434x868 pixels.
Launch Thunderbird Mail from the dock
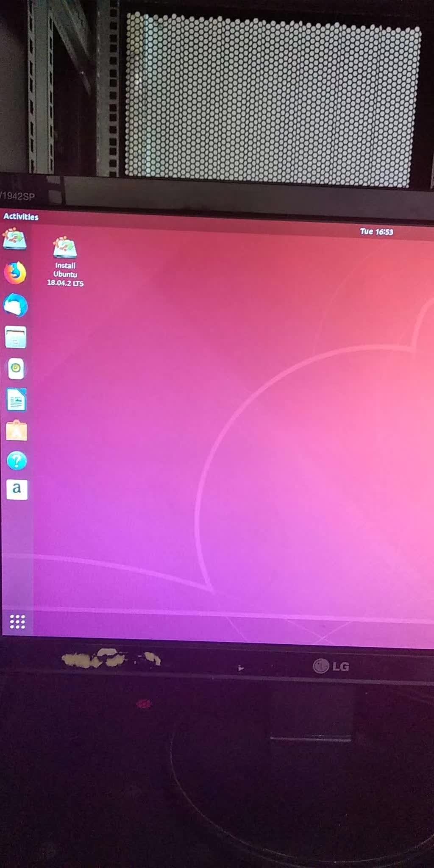tap(16, 305)
